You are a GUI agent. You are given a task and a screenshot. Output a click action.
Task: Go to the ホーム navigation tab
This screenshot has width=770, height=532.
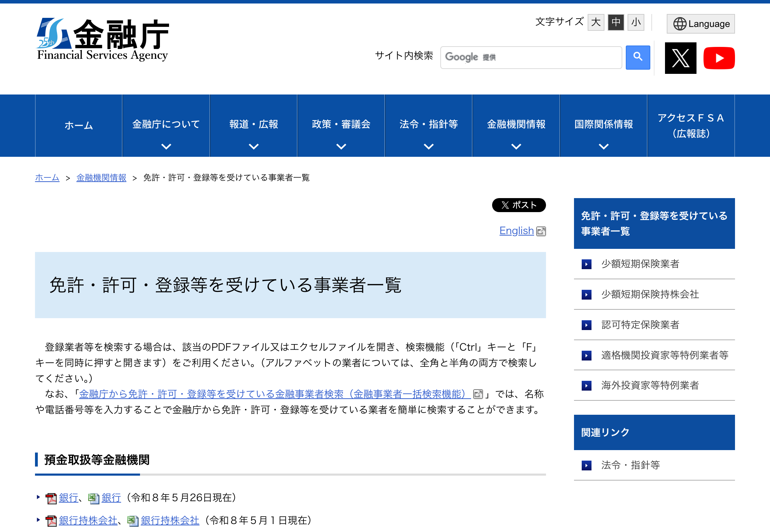(x=79, y=126)
